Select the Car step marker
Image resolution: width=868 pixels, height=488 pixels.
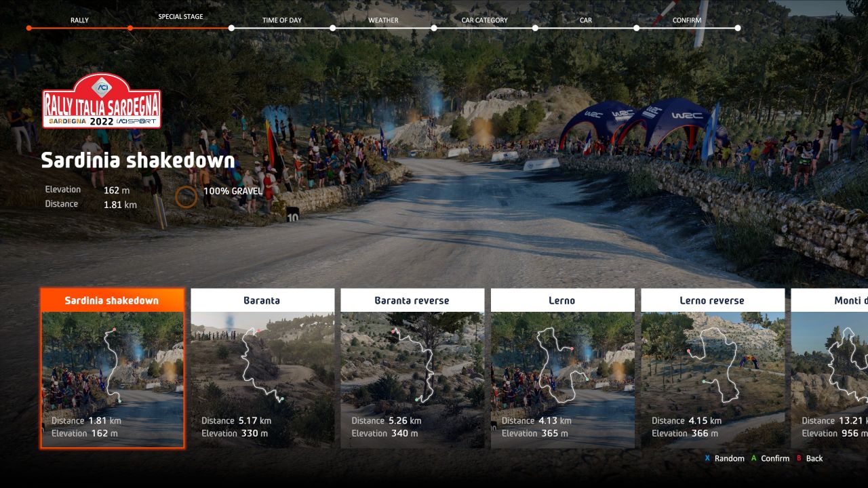click(x=585, y=20)
